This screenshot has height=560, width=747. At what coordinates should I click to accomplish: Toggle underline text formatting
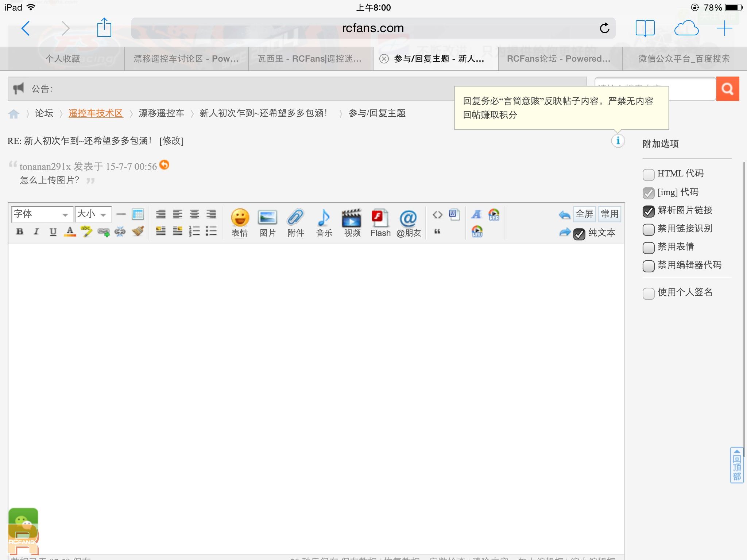point(53,232)
